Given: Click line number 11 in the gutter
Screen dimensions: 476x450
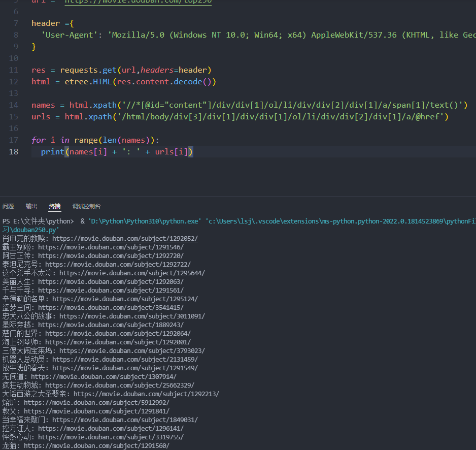Looking at the screenshot, I should 14,70.
